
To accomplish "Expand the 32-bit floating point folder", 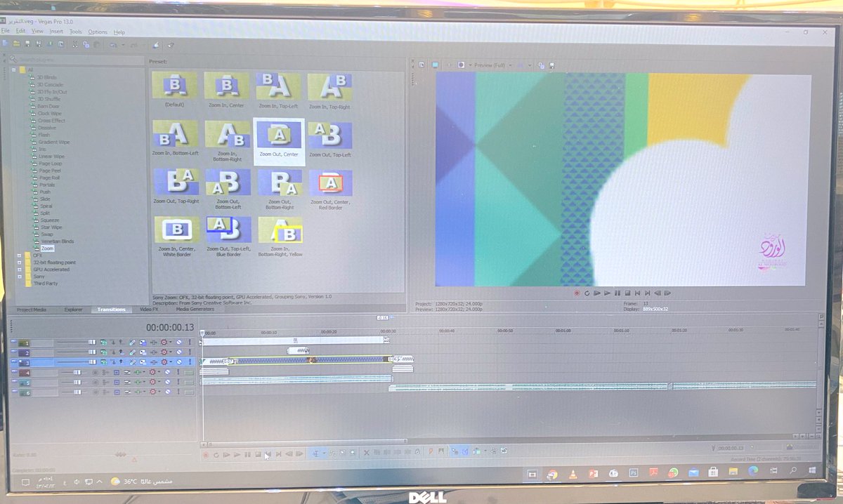I will [x=19, y=263].
